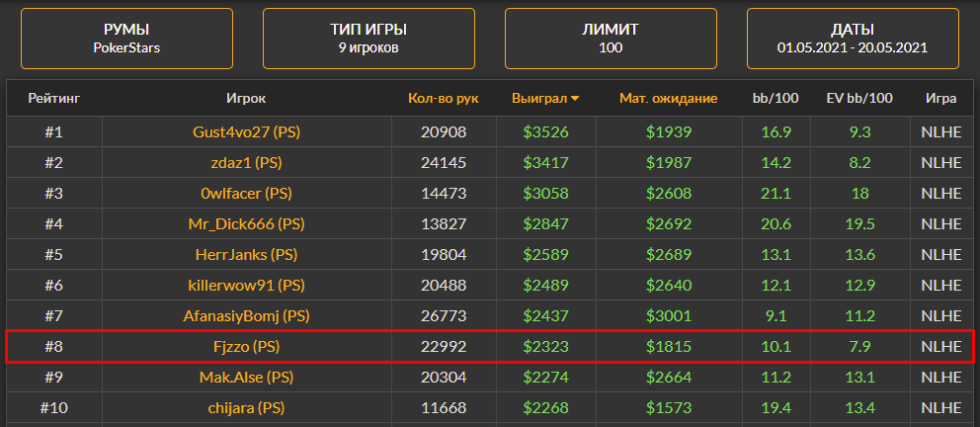Click winnings value $3526

[545, 131]
